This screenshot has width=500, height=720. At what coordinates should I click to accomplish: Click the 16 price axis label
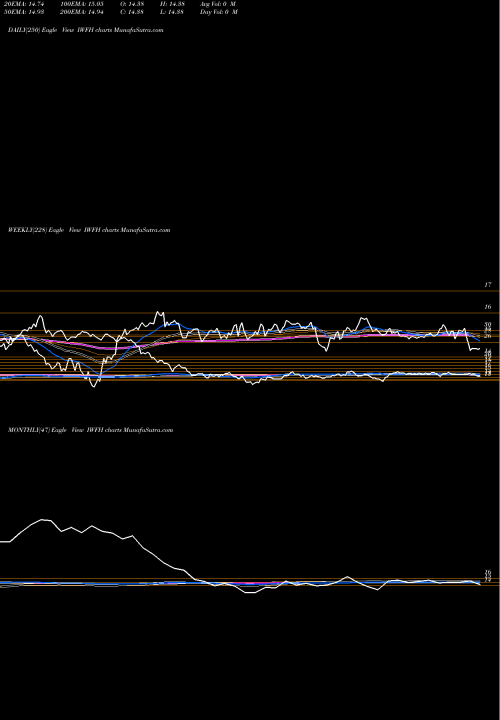(x=488, y=307)
